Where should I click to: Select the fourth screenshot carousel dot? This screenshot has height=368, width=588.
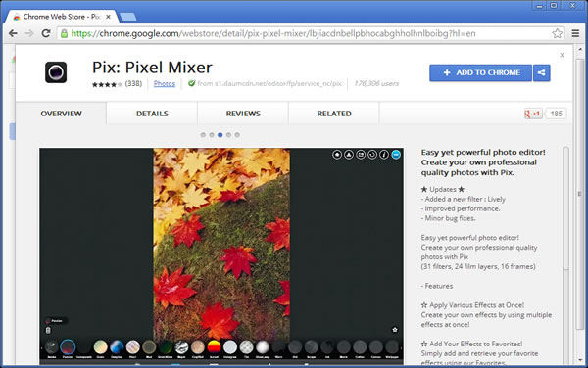[228, 135]
